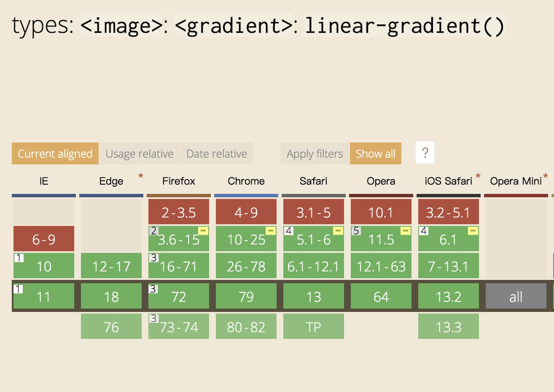
Task: Switch to Date relative view
Action: point(217,154)
